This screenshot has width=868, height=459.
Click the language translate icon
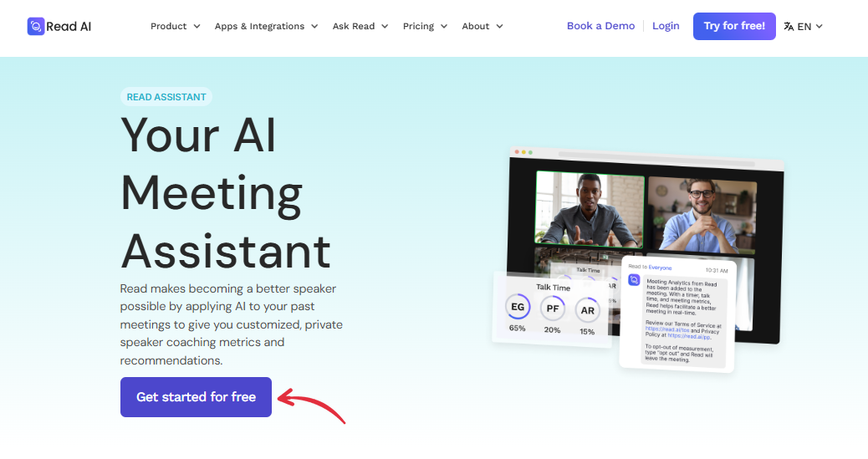789,27
